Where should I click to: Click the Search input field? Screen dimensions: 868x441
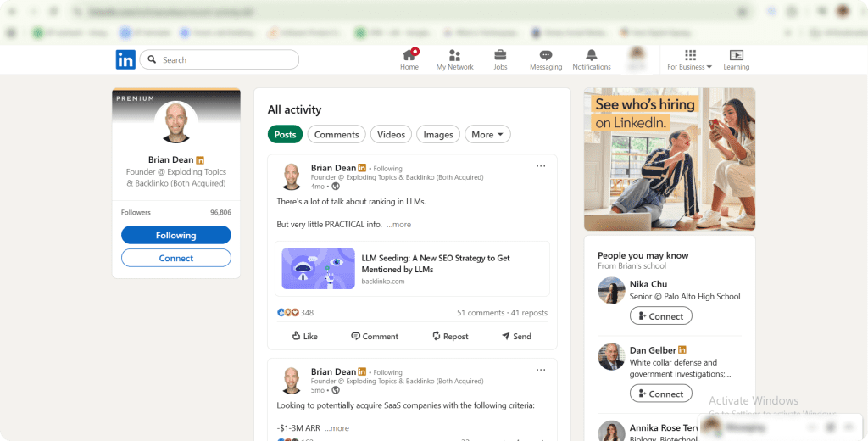click(x=220, y=60)
